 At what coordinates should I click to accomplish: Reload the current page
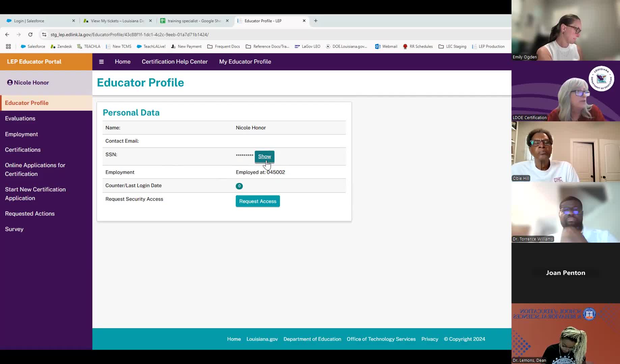click(30, 34)
